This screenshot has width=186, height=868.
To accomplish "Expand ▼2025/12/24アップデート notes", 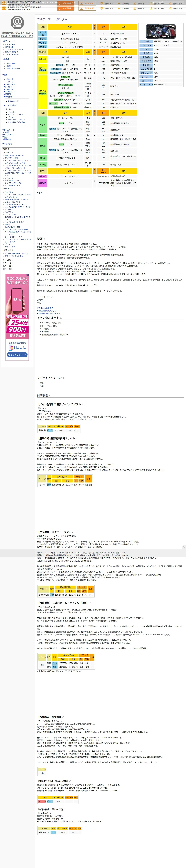I will click(49, 313).
